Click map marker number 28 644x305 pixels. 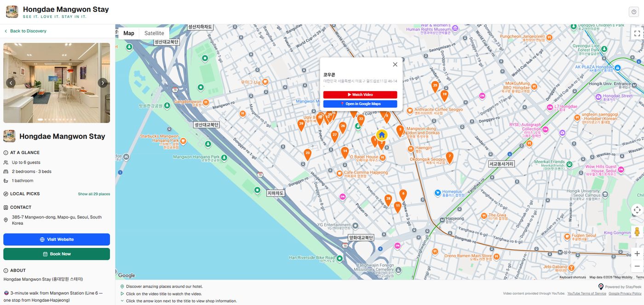coord(388,200)
